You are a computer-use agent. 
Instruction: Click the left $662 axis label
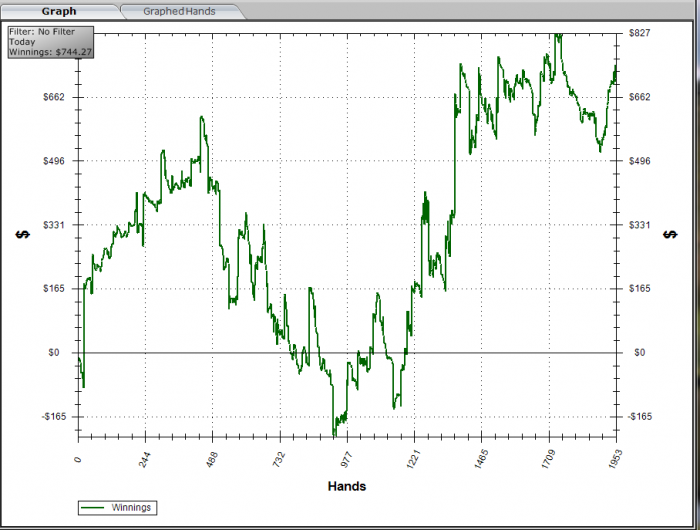54,97
